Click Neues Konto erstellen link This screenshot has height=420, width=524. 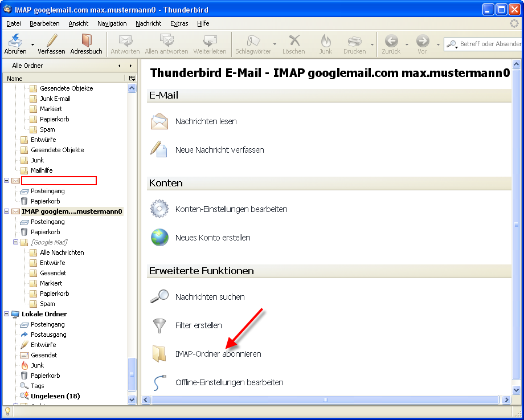click(x=213, y=238)
